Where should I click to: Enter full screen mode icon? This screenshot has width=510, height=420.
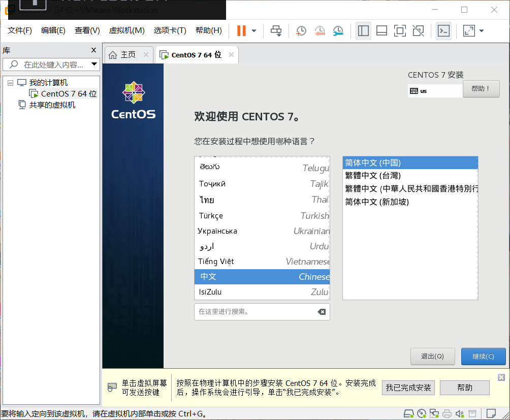click(400, 31)
